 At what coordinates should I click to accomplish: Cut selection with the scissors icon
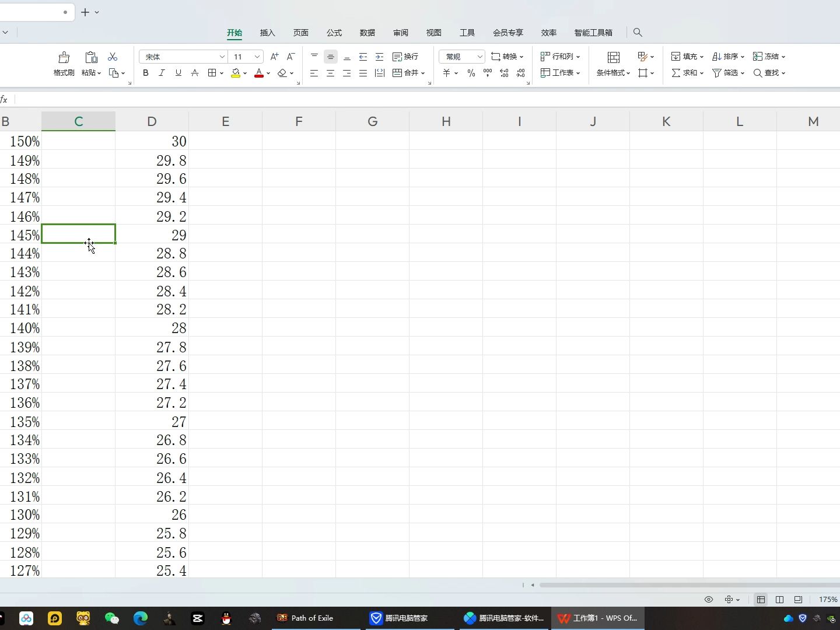[x=113, y=57]
